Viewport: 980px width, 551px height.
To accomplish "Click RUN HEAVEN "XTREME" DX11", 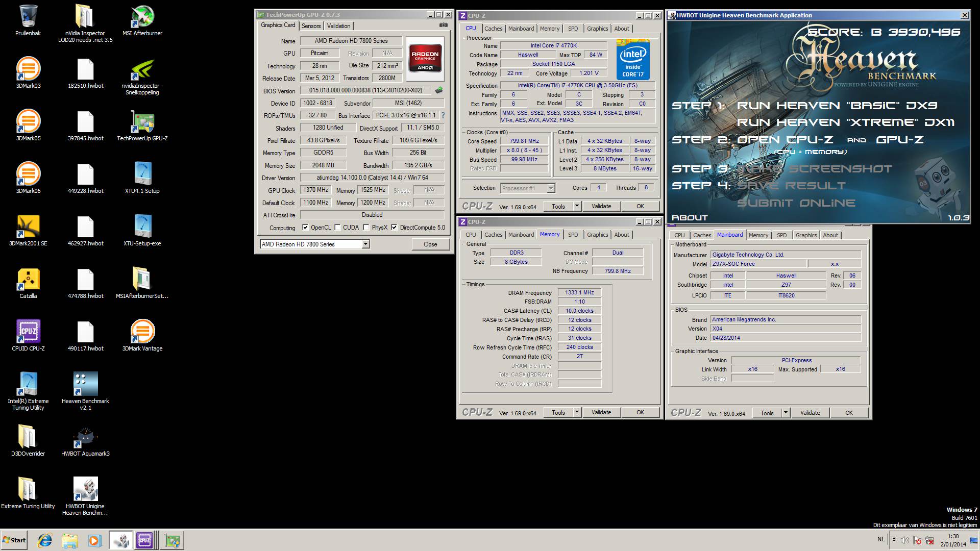I will coord(846,122).
